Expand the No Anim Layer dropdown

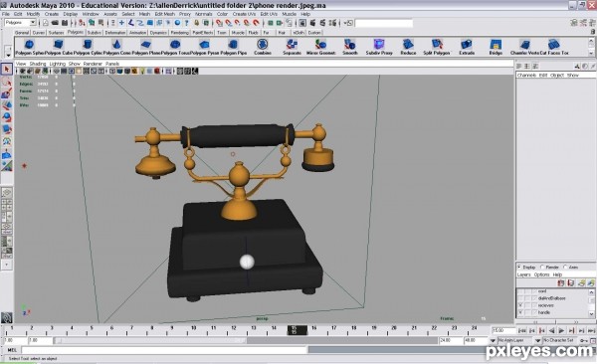click(493, 340)
